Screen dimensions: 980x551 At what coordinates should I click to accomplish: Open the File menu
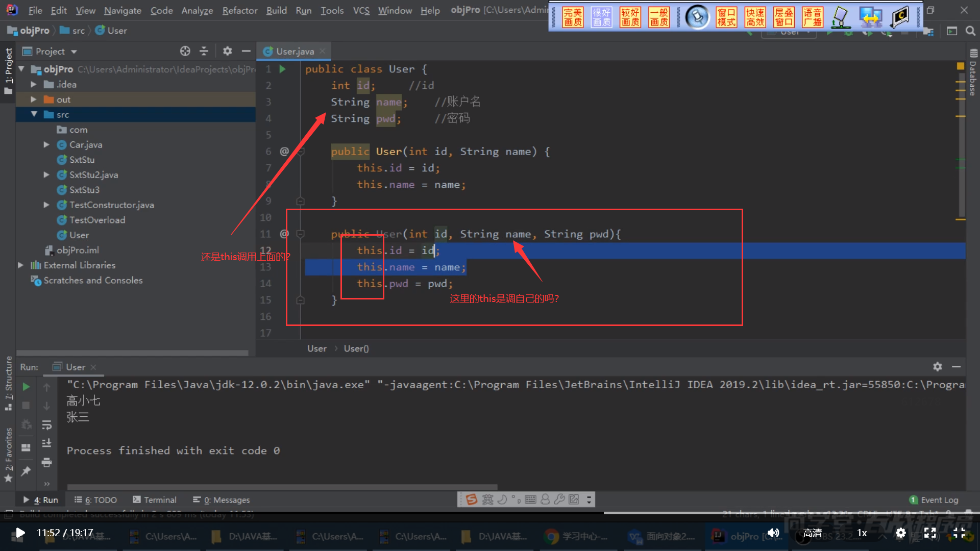(x=35, y=10)
